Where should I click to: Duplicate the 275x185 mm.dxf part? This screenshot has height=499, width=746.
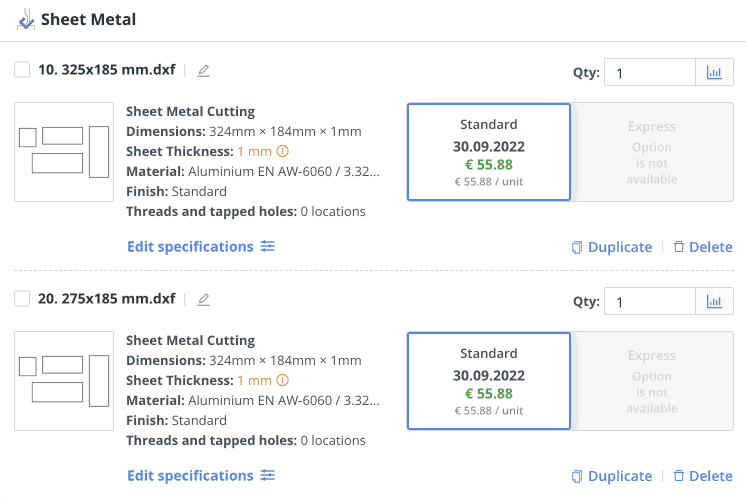(611, 476)
